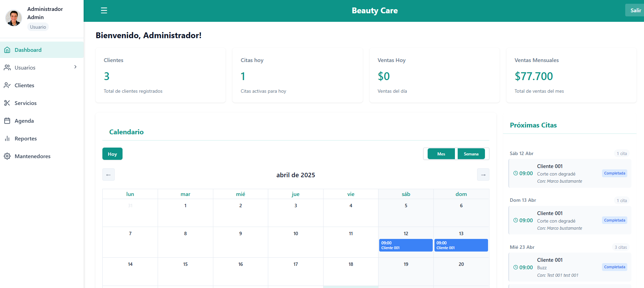Select day 18 in the calendar
This screenshot has width=644, height=288.
click(x=351, y=272)
